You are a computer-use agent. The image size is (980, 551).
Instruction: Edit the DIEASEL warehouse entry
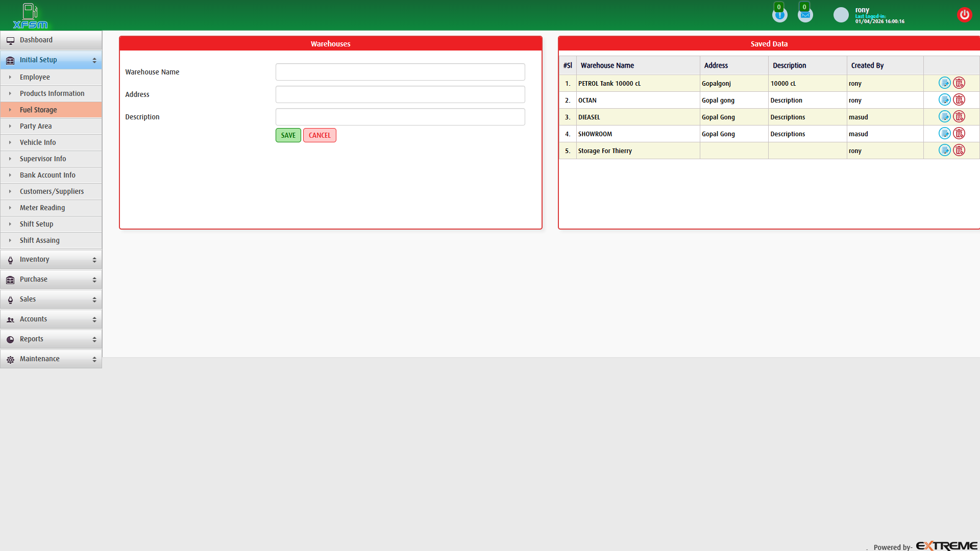pos(944,116)
